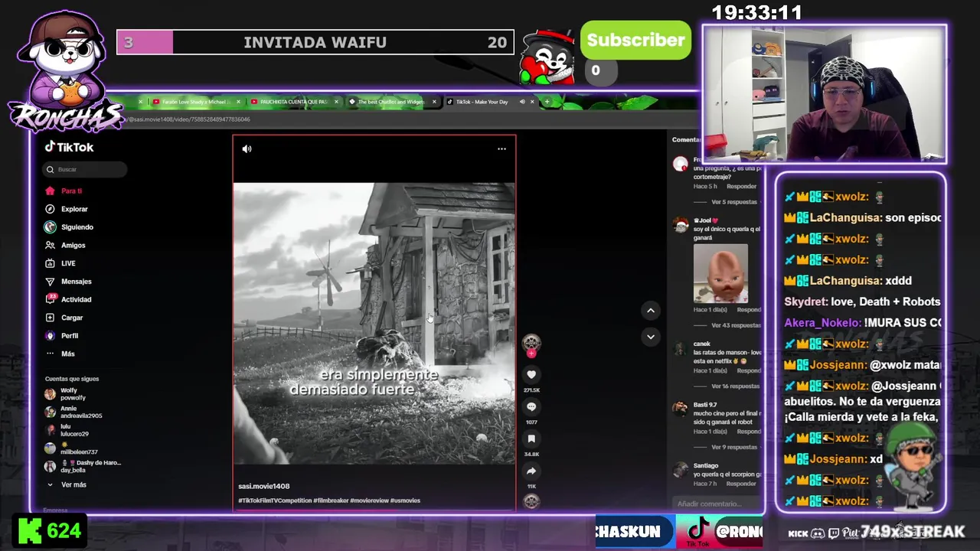
Task: Expand Ver 16 respuestas replies
Action: pos(735,386)
